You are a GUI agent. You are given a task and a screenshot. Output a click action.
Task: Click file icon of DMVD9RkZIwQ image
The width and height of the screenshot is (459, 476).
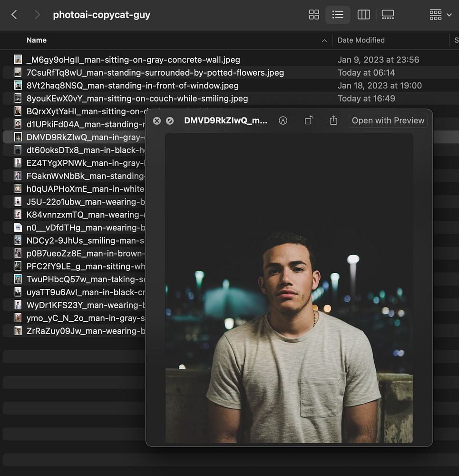click(x=18, y=137)
